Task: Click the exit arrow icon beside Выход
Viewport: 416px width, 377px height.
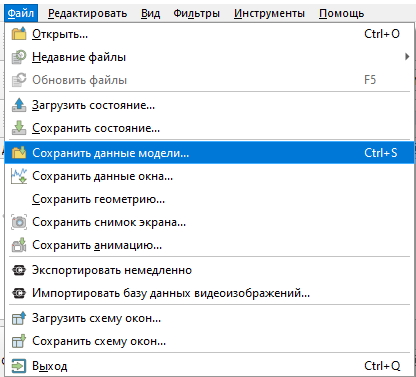Action: tap(19, 366)
